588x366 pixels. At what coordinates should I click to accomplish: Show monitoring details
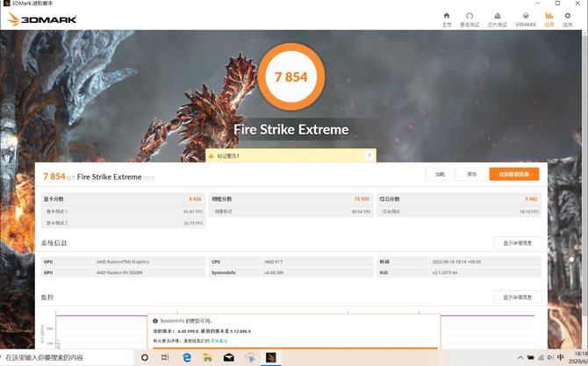tap(518, 298)
